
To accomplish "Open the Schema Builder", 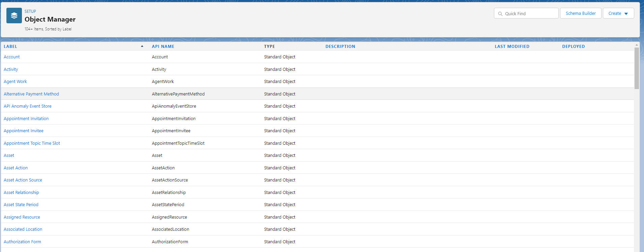I will point(580,13).
